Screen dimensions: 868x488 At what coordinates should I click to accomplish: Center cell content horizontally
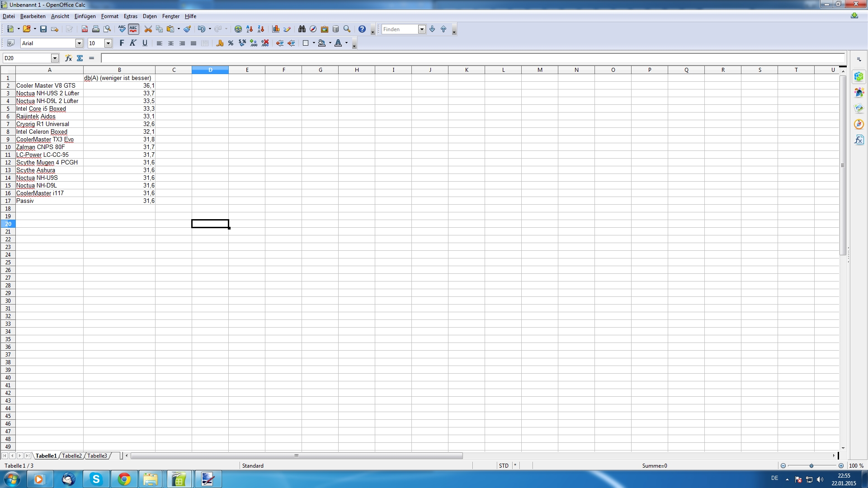[x=170, y=43]
